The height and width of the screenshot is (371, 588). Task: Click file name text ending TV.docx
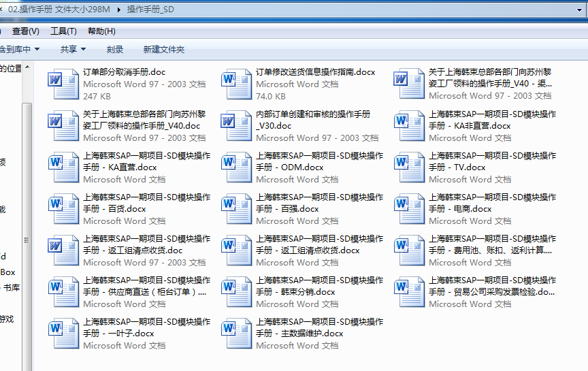tap(492, 161)
